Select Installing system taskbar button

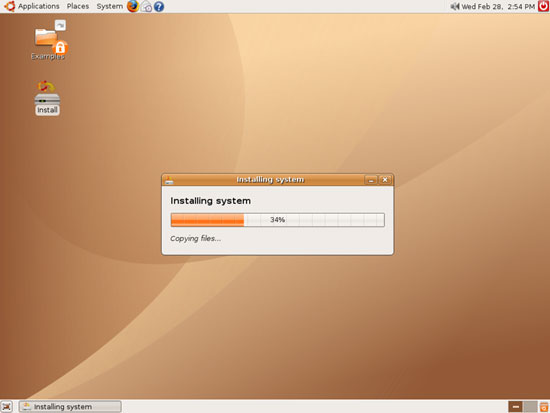70,407
